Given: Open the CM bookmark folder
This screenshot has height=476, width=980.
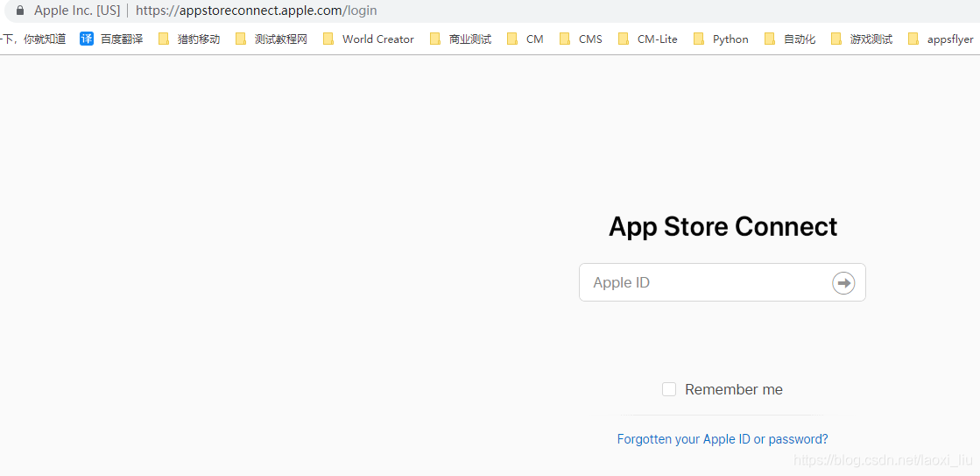Looking at the screenshot, I should (525, 39).
